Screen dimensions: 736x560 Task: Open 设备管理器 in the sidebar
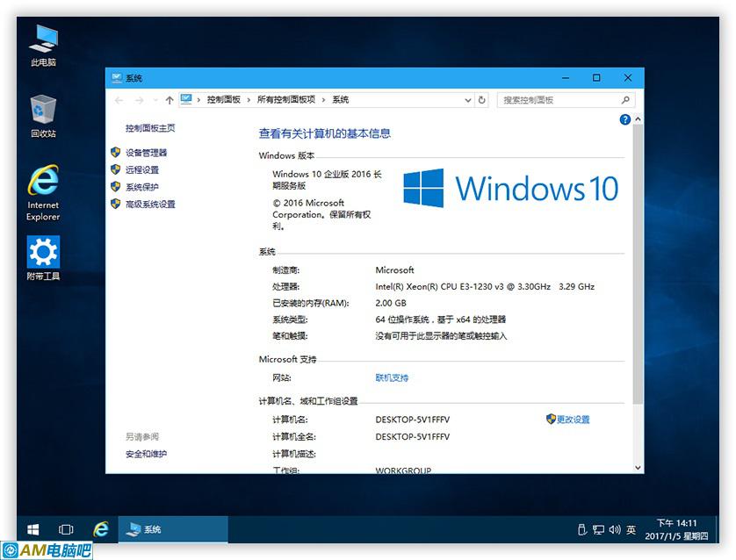[x=146, y=153]
